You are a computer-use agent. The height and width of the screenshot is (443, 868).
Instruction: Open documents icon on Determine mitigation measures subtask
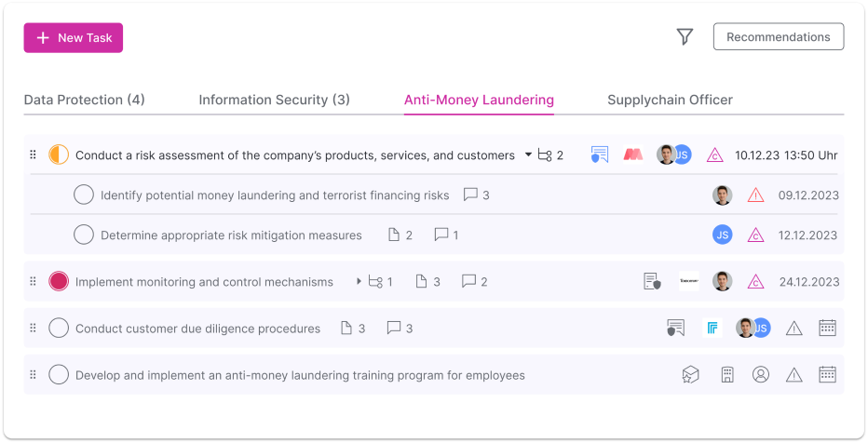coord(394,235)
